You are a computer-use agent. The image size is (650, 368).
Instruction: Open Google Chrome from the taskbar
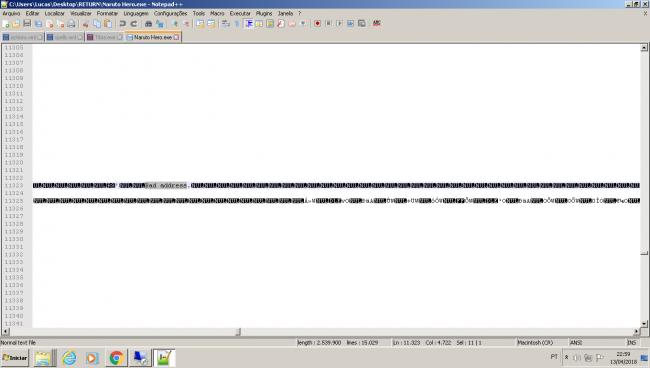coord(116,358)
